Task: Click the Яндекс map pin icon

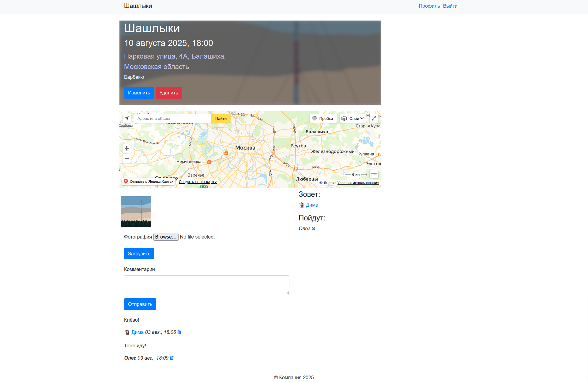Action: (x=126, y=181)
